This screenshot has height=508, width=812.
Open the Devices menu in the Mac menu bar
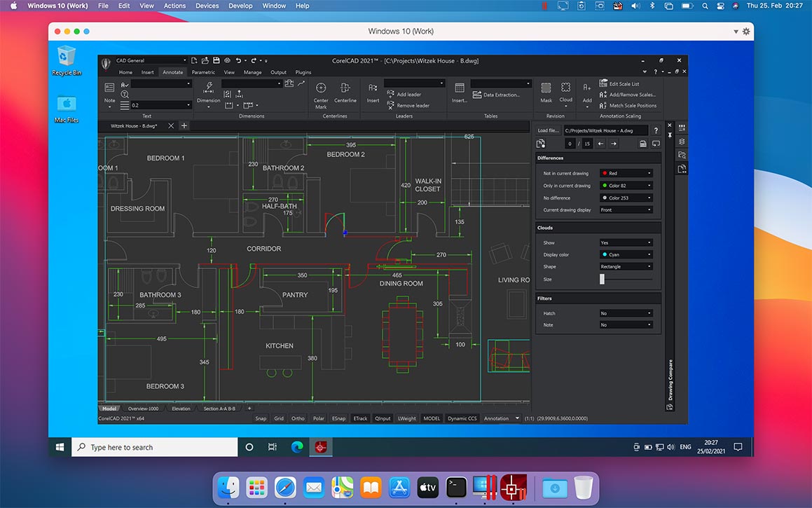click(x=207, y=6)
